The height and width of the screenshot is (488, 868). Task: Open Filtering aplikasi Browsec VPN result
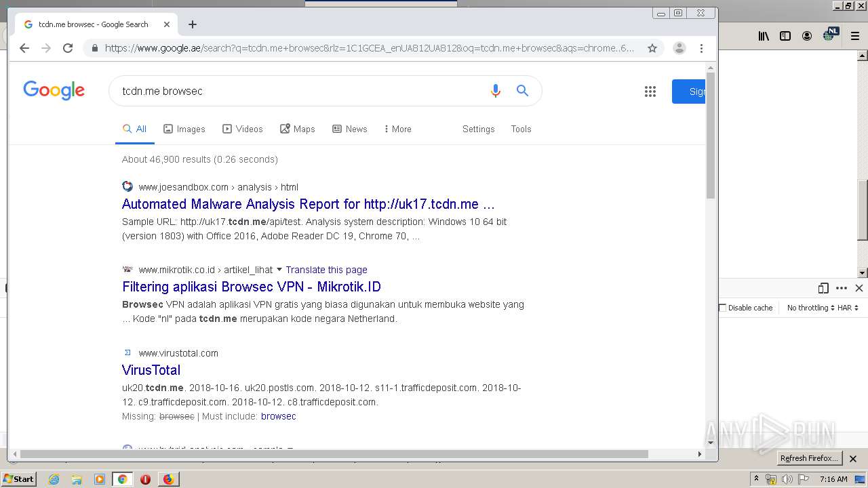[x=252, y=287]
